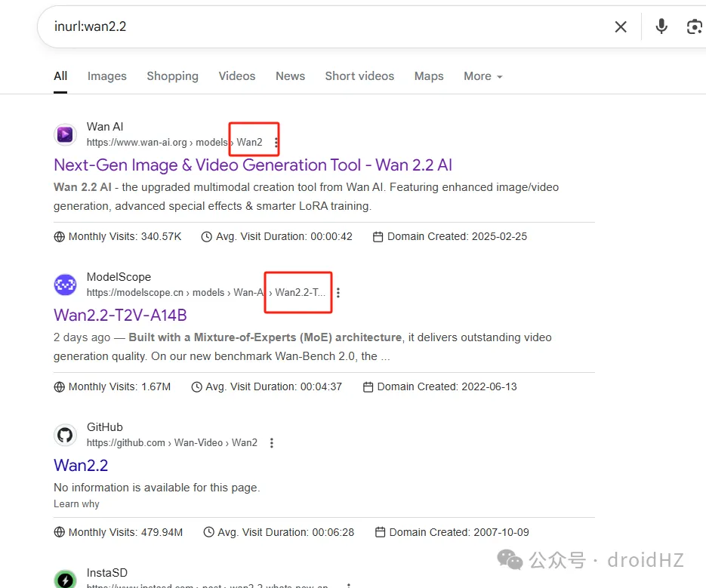The width and height of the screenshot is (706, 588).
Task: Open three-dot options for Wan AI result
Action: (276, 143)
